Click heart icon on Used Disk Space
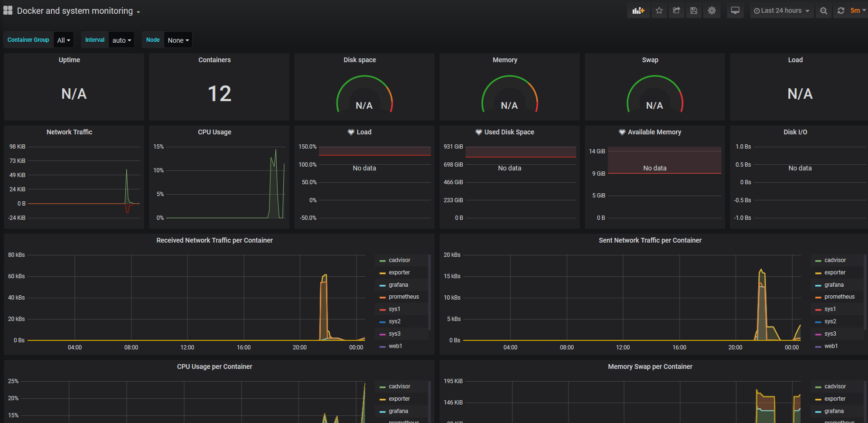Screen dimensions: 868x423 pos(479,132)
